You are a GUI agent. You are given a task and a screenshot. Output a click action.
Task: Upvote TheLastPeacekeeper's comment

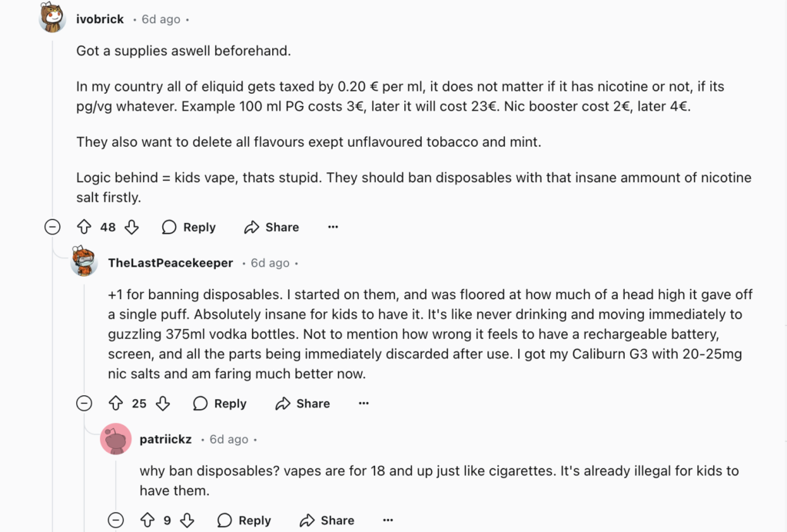pos(117,403)
